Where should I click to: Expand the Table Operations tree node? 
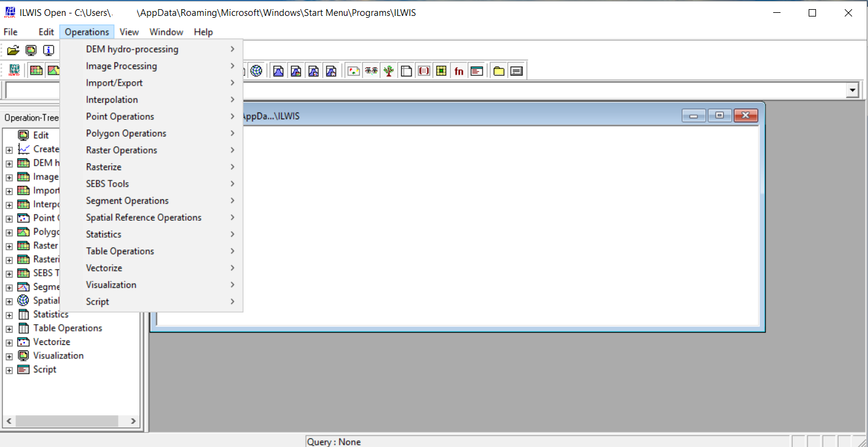tap(9, 328)
